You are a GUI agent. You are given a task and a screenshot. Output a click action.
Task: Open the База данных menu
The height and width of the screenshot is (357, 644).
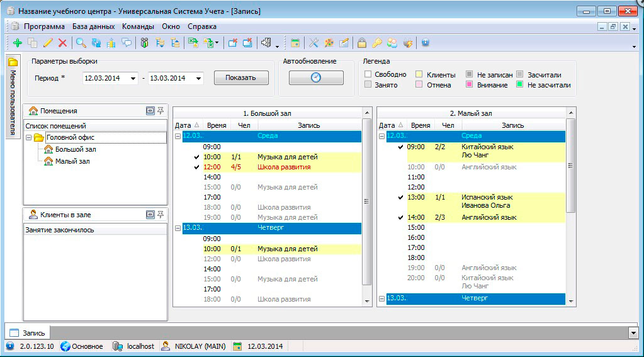(x=93, y=26)
